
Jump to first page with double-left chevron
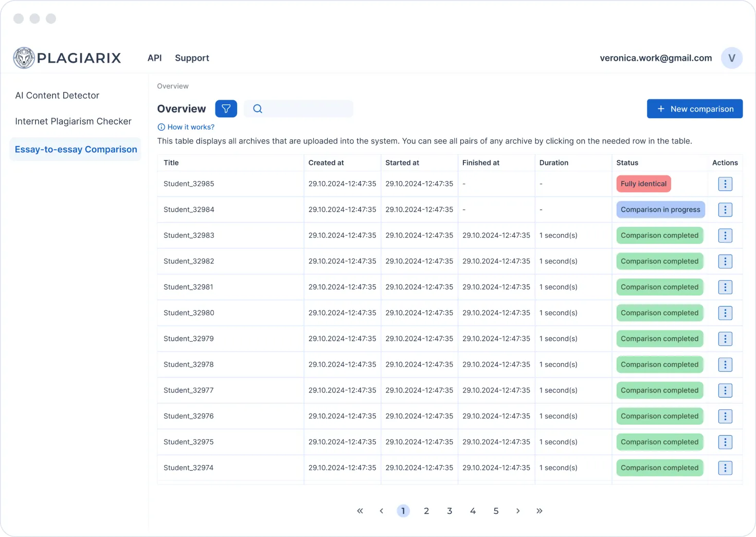click(360, 511)
